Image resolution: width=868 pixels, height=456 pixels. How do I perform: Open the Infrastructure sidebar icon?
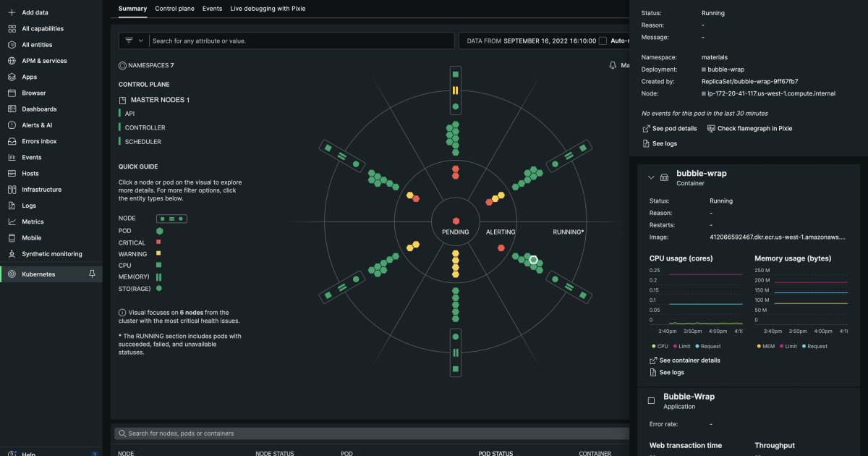(10, 190)
